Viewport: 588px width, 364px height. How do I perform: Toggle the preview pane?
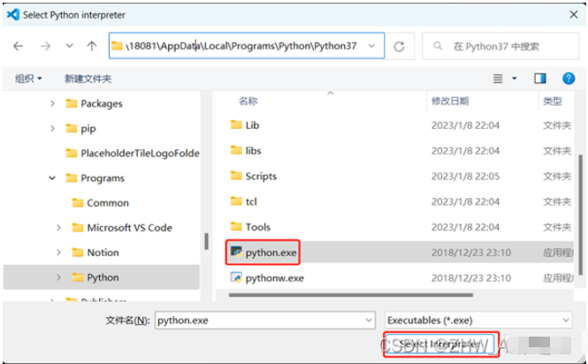(x=540, y=79)
